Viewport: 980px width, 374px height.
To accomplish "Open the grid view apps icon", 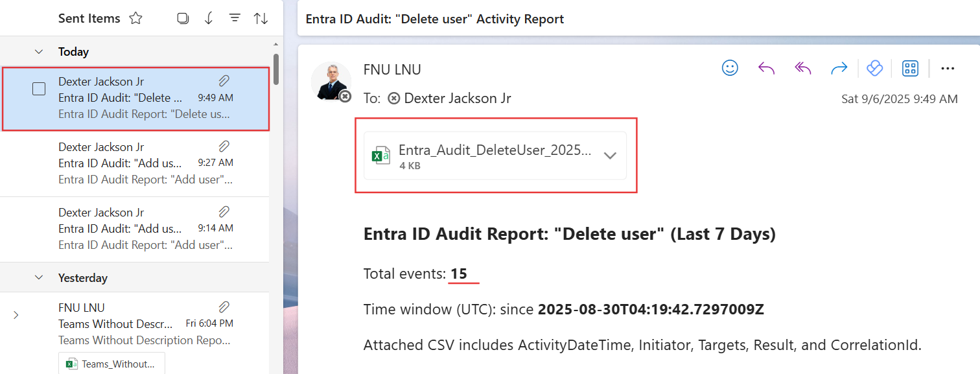I will click(910, 68).
